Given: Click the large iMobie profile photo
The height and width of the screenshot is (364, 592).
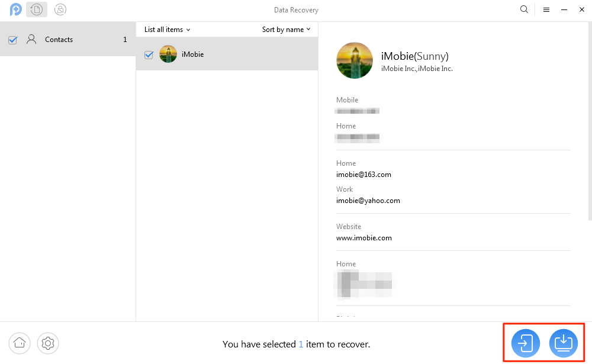Looking at the screenshot, I should point(355,60).
